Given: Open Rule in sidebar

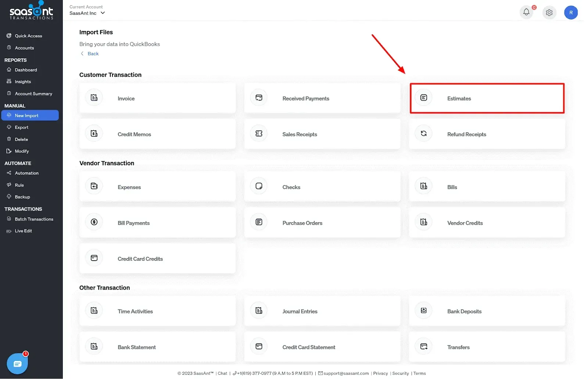Looking at the screenshot, I should point(19,185).
